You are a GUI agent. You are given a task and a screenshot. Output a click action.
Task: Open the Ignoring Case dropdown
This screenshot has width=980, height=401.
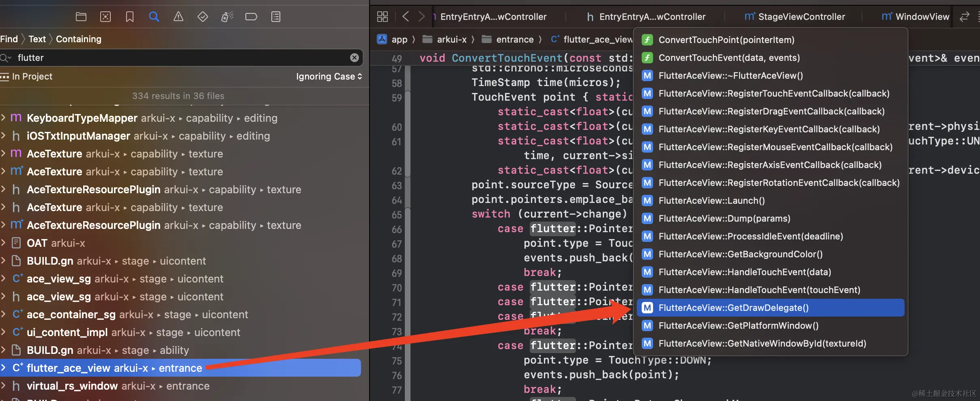(329, 76)
